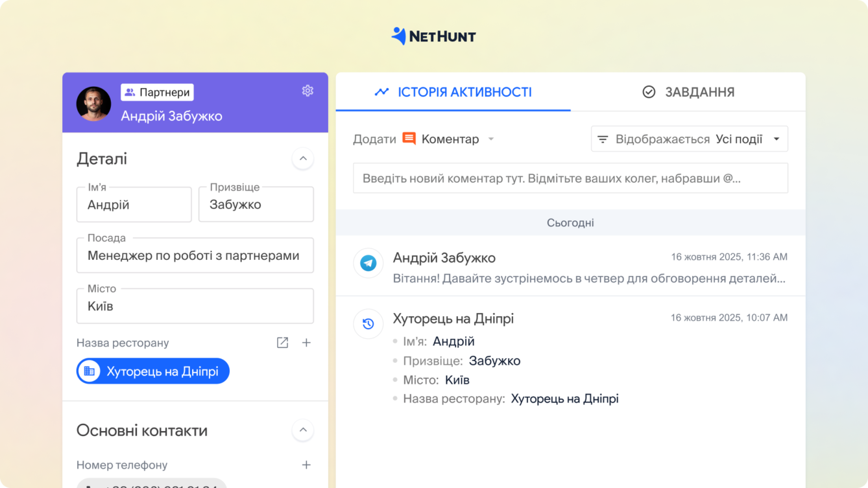The image size is (868, 488).
Task: Click the checkmark icon on the Завдання tab
Action: (x=649, y=92)
